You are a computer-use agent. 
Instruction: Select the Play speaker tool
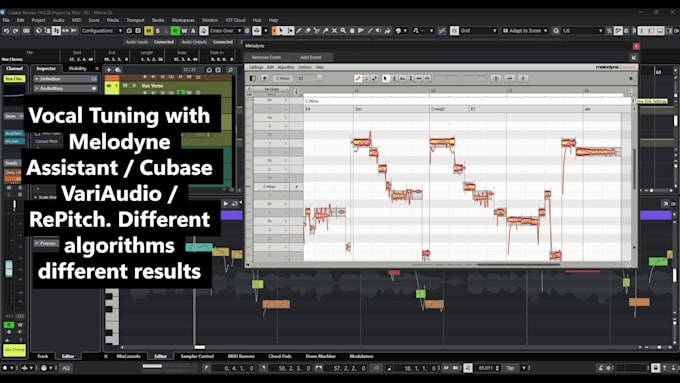(x=379, y=31)
